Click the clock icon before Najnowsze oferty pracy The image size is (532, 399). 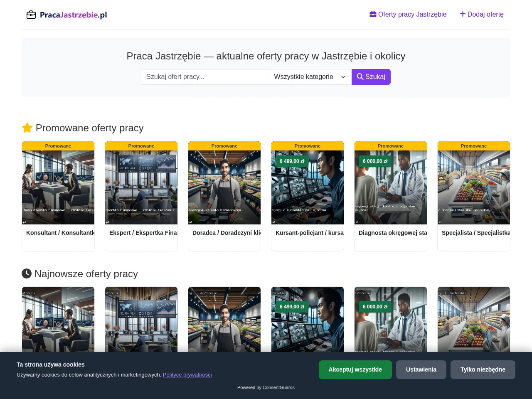tap(27, 273)
